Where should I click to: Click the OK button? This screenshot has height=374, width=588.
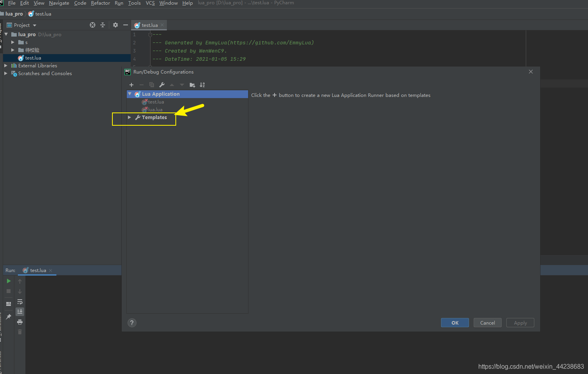click(455, 323)
